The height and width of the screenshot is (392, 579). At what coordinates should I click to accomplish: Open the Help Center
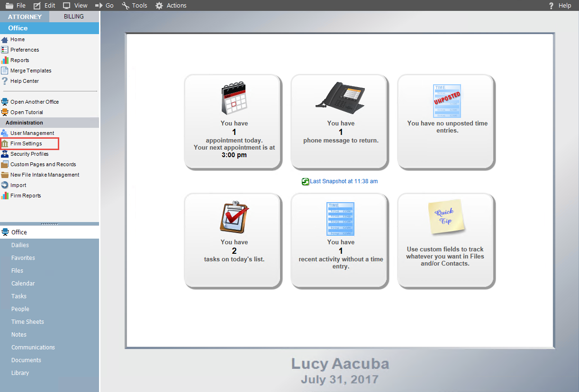(25, 81)
